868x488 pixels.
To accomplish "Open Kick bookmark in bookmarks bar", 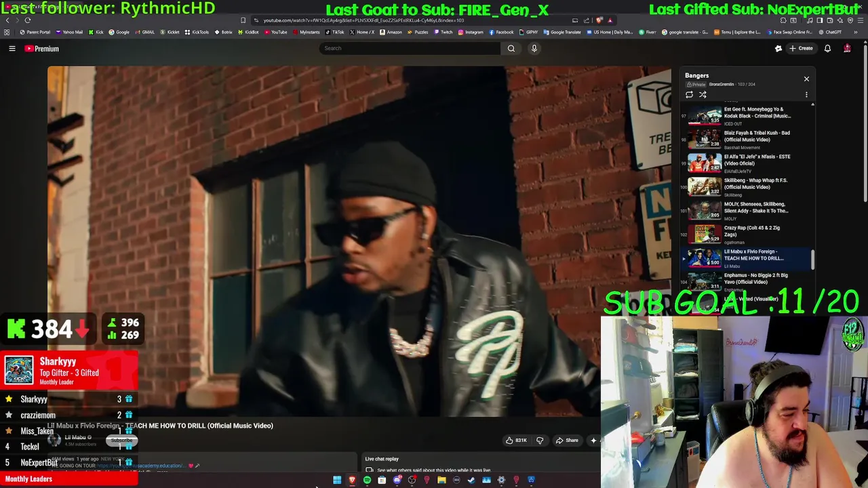I will tap(96, 32).
